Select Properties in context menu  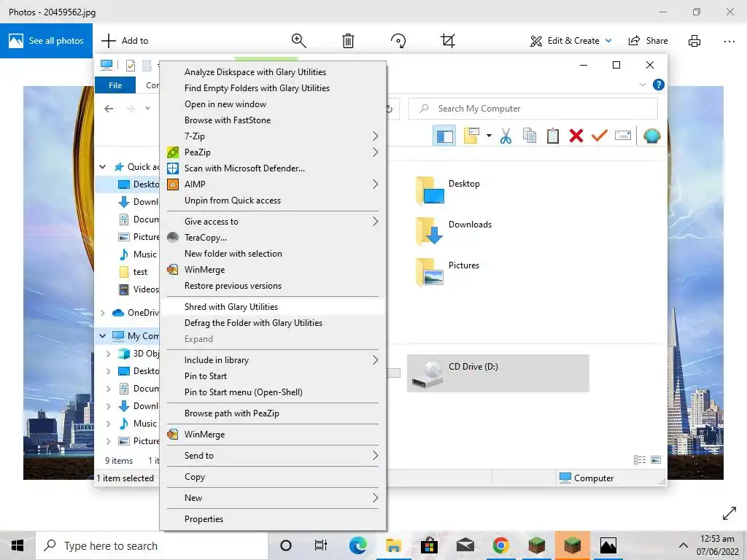coord(273,519)
